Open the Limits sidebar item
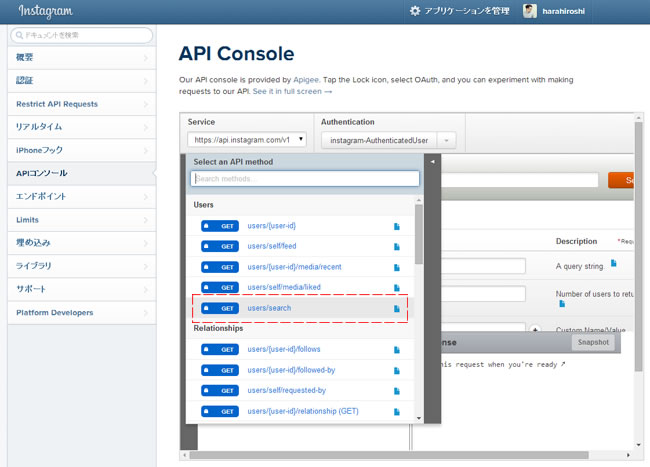 82,220
